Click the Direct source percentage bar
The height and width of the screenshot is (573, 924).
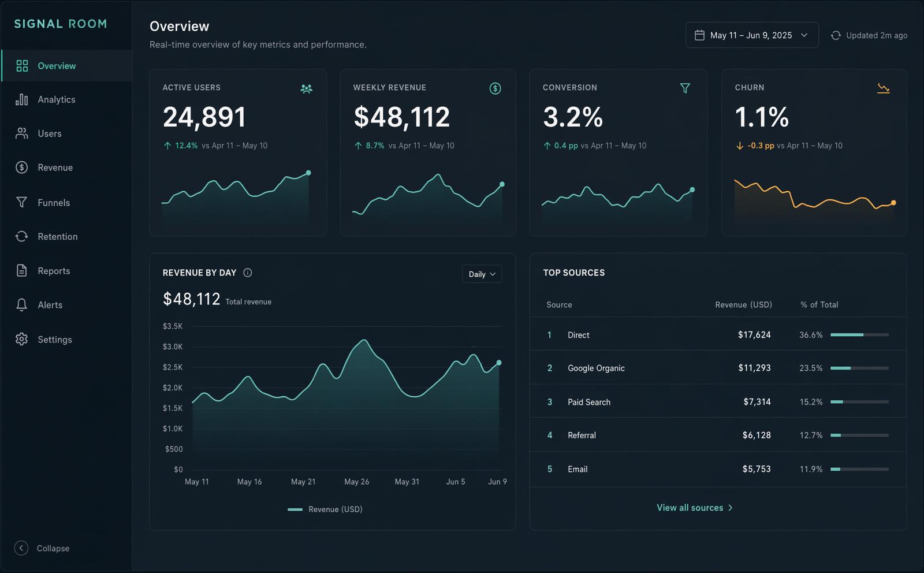859,335
